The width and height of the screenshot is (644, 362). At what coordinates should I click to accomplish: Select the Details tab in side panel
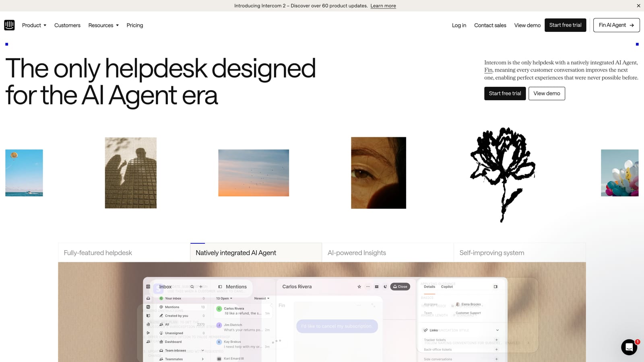429,287
